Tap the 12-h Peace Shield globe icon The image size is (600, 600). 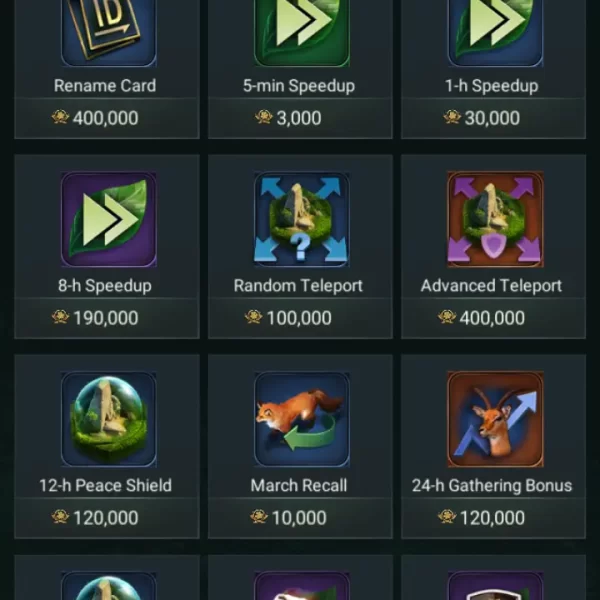point(109,419)
